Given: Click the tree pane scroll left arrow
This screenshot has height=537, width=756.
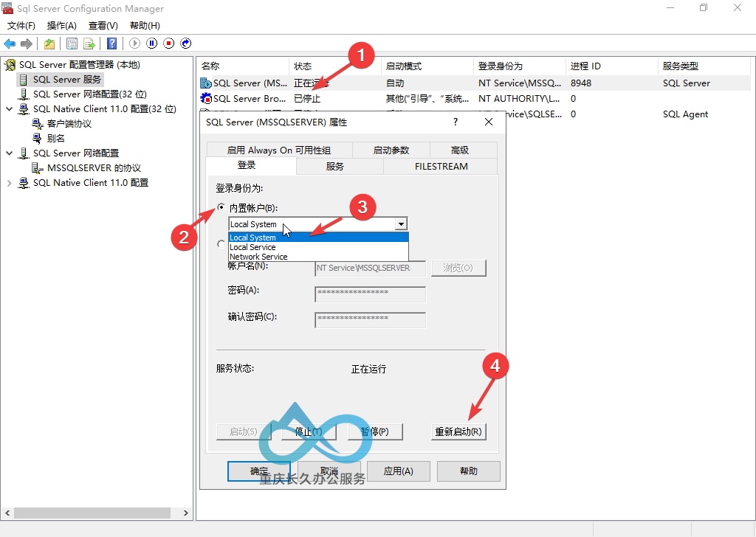Looking at the screenshot, I should pos(7,513).
